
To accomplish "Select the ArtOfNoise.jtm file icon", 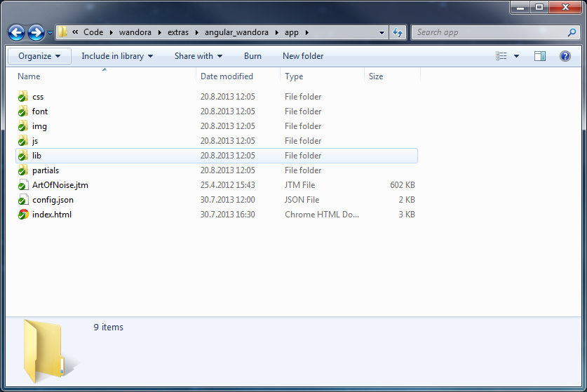I will click(23, 185).
